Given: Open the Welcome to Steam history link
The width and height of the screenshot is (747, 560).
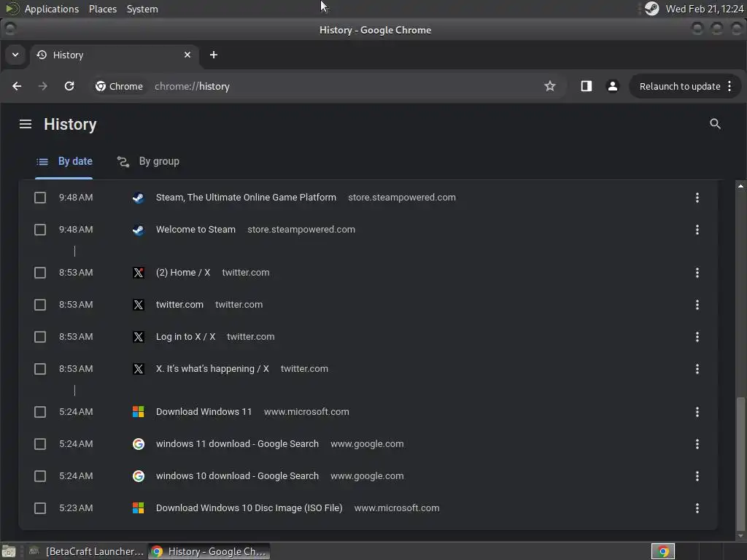Looking at the screenshot, I should (196, 230).
